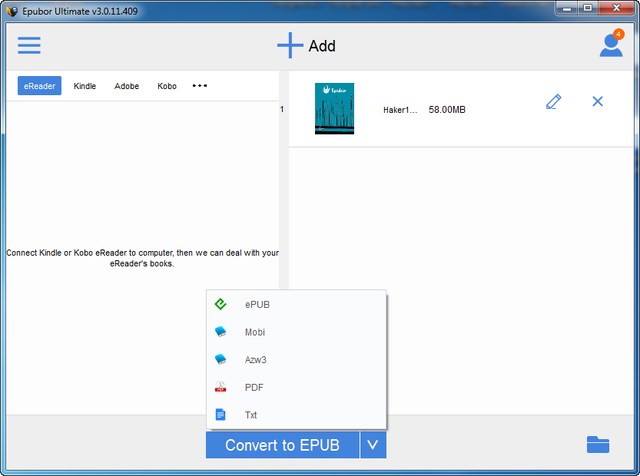This screenshot has height=476, width=640.
Task: Choose Txt as output format
Action: [x=296, y=415]
